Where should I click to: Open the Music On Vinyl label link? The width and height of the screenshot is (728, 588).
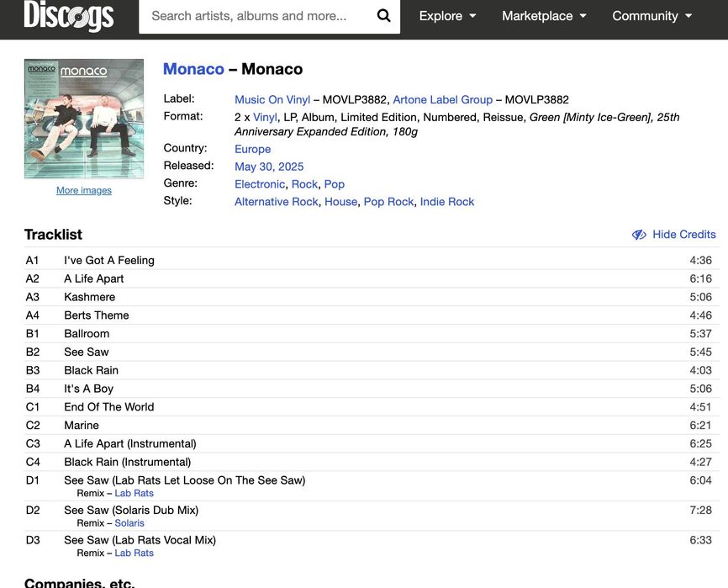pyautogui.click(x=272, y=99)
